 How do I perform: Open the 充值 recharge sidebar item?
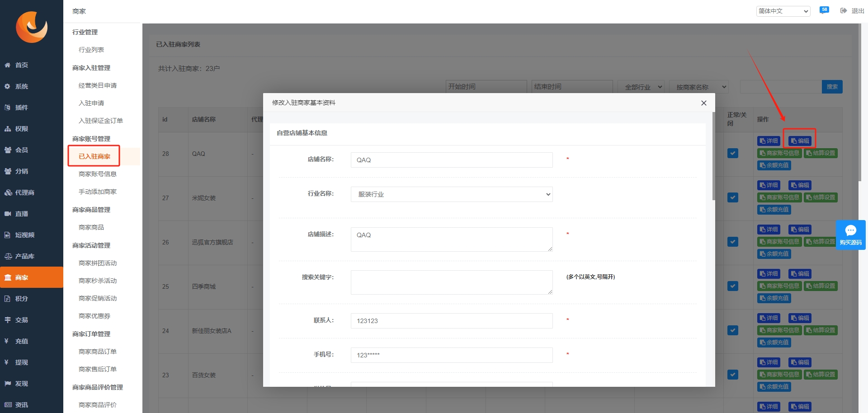(32, 341)
